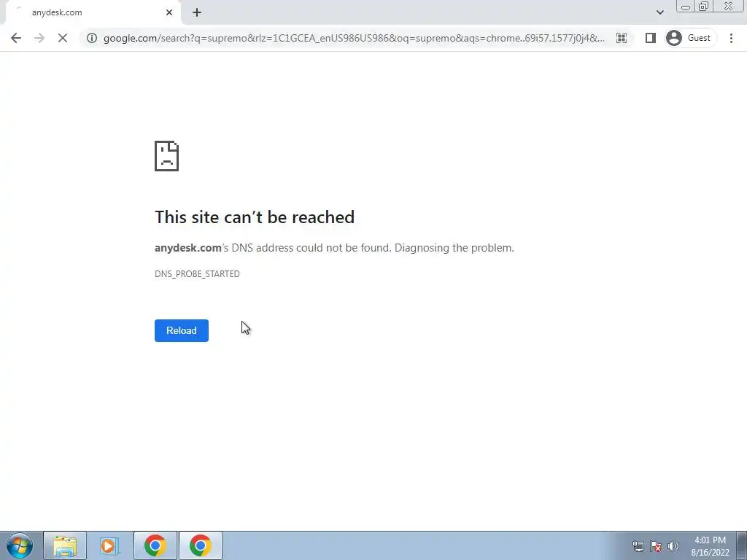This screenshot has height=560, width=747.
Task: View site information icon in address bar
Action: point(91,38)
